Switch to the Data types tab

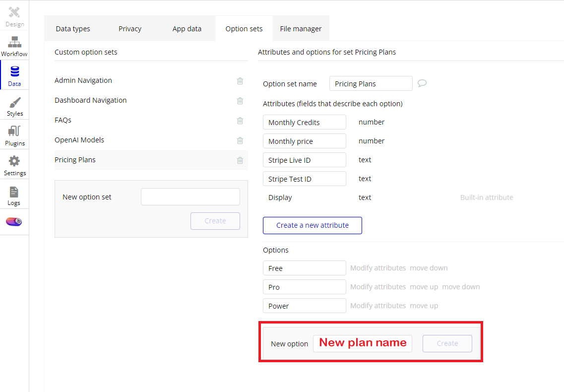tap(73, 29)
